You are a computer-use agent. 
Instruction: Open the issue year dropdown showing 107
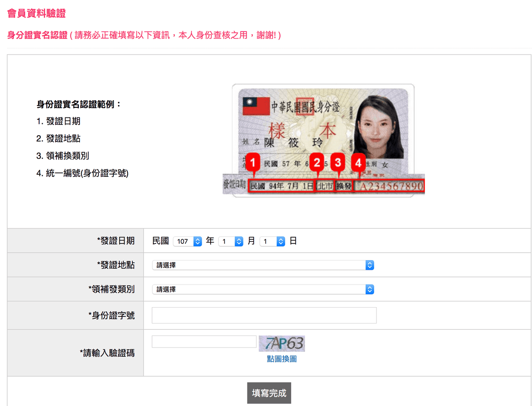[188, 242]
